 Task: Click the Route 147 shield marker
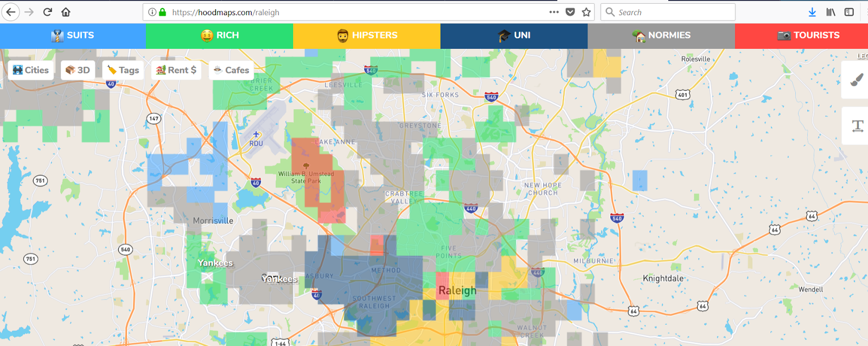154,118
